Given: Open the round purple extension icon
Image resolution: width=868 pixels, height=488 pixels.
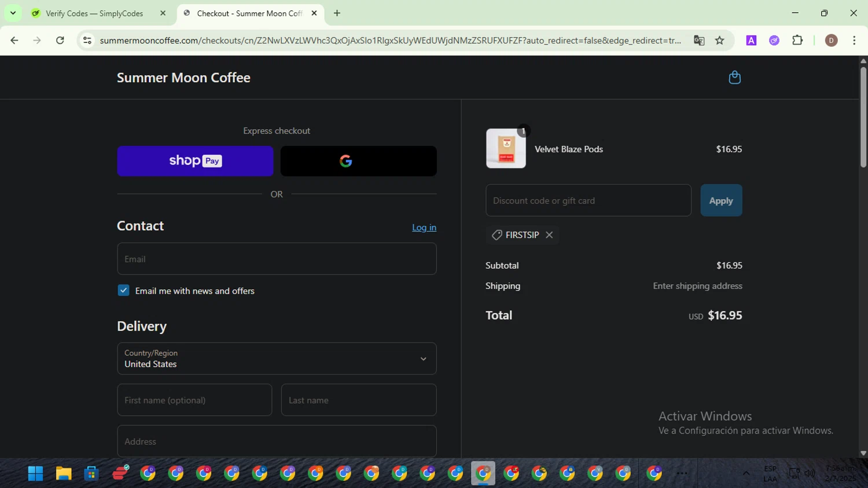Looking at the screenshot, I should coord(774,41).
